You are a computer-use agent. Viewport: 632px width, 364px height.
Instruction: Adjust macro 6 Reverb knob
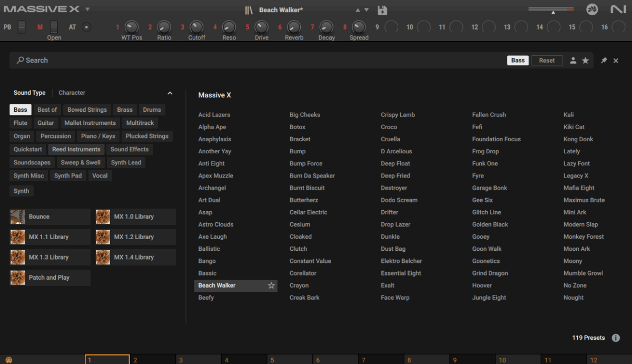(294, 27)
